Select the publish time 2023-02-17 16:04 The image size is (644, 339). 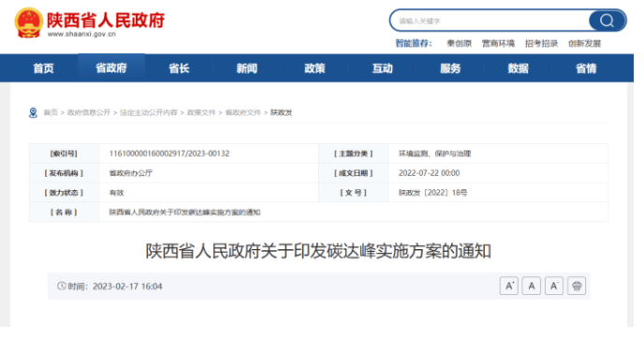pyautogui.click(x=127, y=286)
